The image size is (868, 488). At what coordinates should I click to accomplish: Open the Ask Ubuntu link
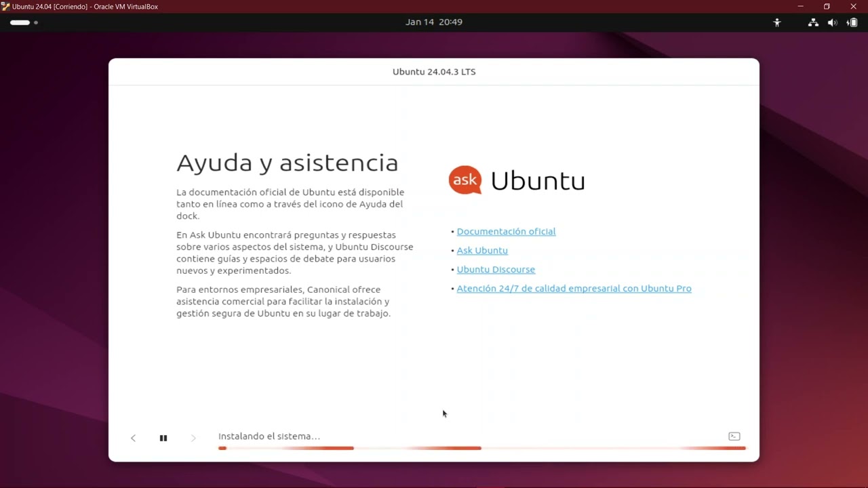point(482,250)
